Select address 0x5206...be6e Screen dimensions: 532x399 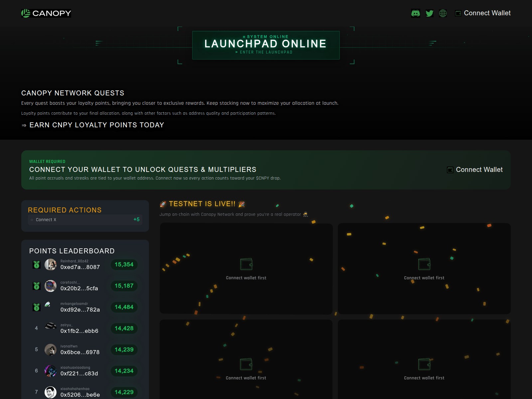(x=80, y=395)
